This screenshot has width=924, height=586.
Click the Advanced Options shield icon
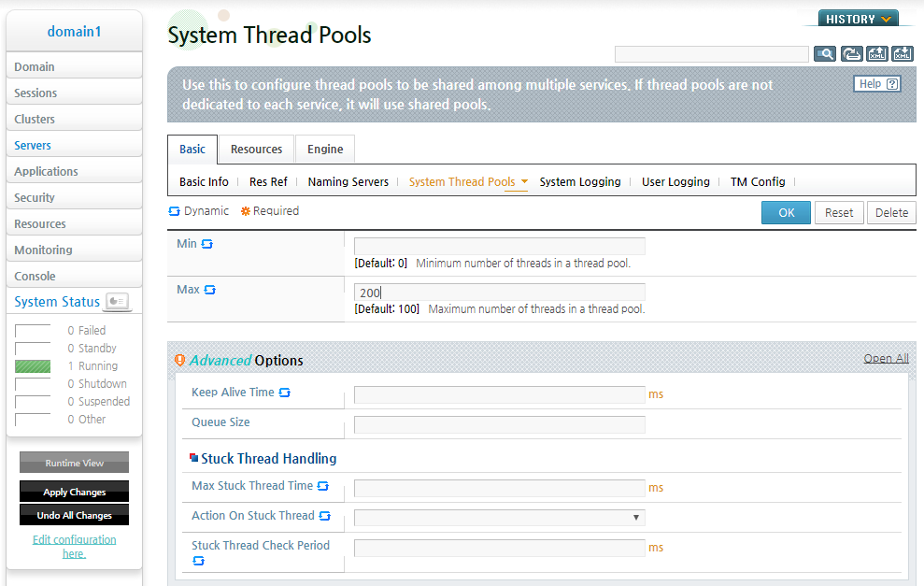pos(179,360)
